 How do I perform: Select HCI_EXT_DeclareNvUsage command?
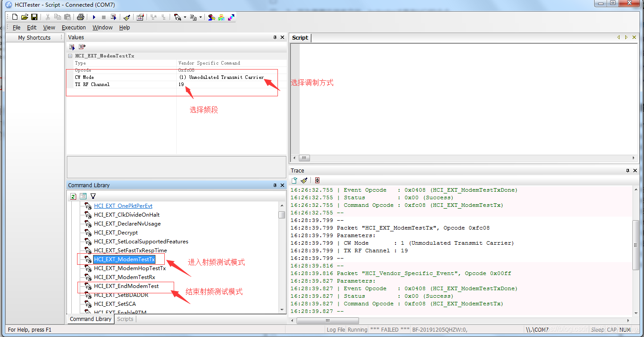(127, 224)
